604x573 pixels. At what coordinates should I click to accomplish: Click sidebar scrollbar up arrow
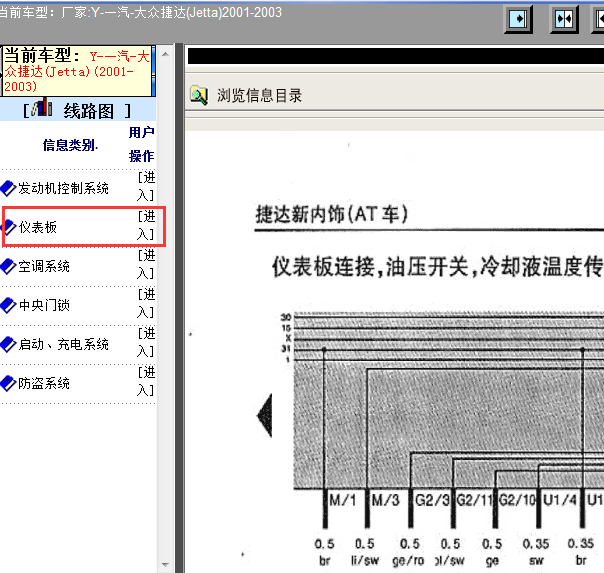pyautogui.click(x=166, y=54)
